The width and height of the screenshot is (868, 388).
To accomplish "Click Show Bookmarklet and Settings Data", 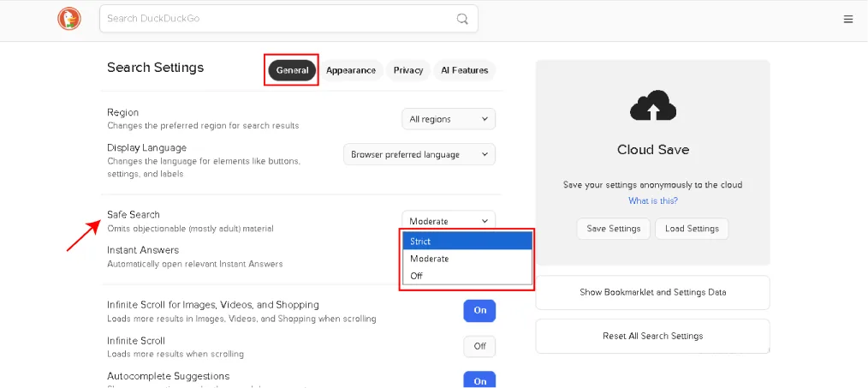I will (652, 292).
